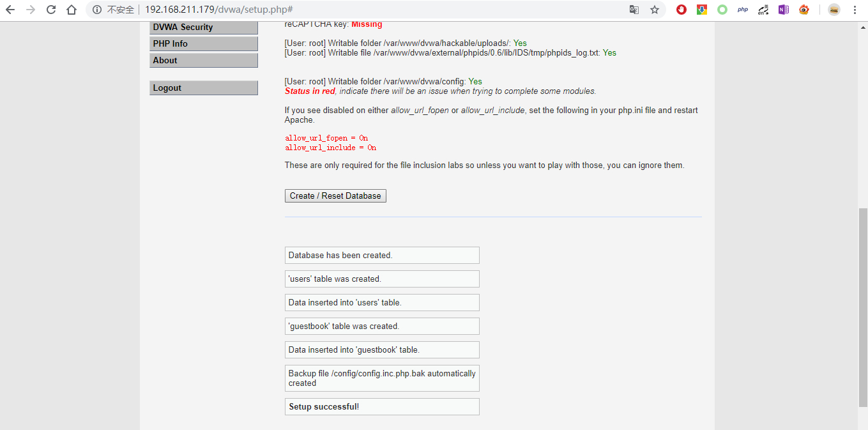Open the PHP Info menu item
Screen dimensions: 868x430
204,43
